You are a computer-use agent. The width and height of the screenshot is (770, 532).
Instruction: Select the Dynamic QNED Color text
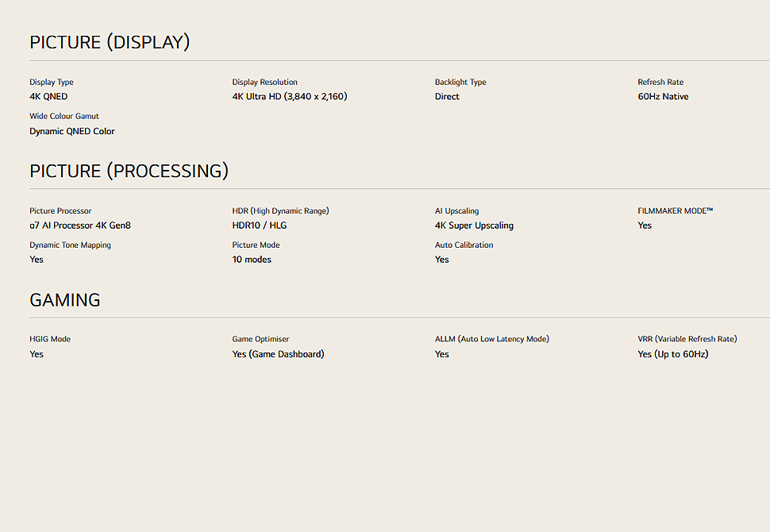[72, 131]
